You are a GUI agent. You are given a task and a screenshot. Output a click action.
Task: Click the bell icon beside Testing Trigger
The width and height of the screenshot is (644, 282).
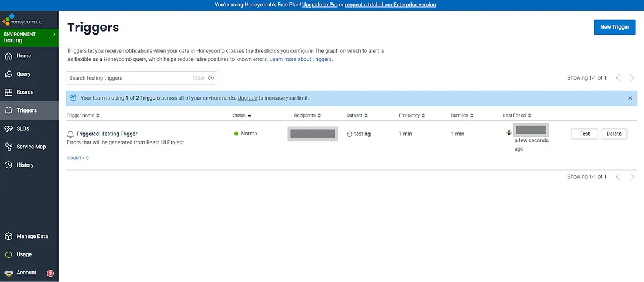(x=71, y=134)
